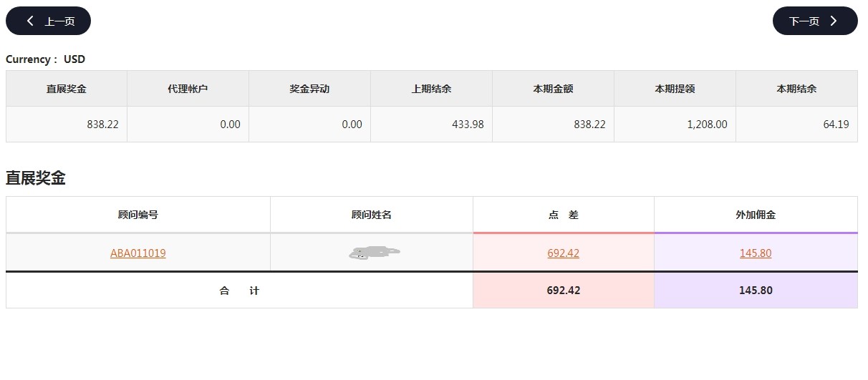Click the 本期金额 column header
This screenshot has width=868, height=380.
coord(553,89)
